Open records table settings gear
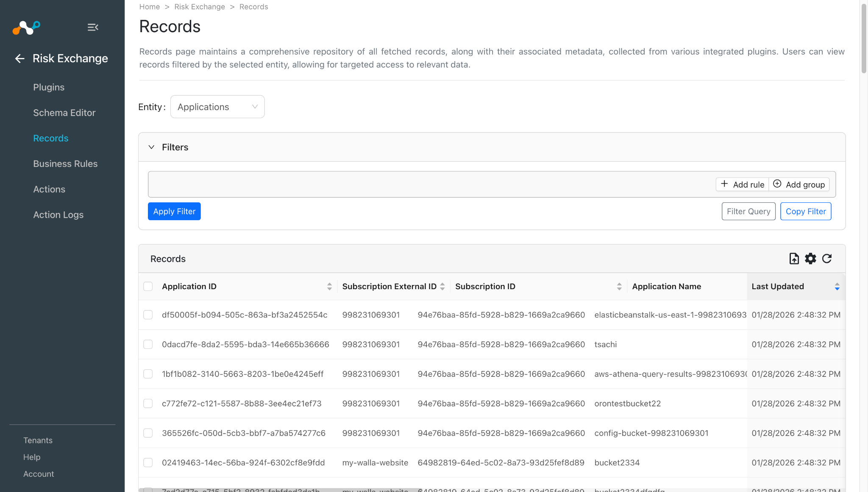The height and width of the screenshot is (492, 868). coord(810,259)
